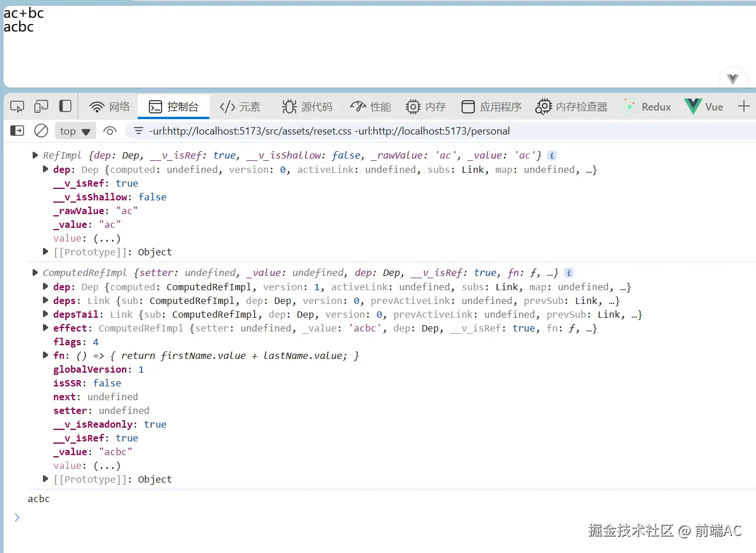Invoke getter for ComputedRefImpl value (...)

point(107,465)
